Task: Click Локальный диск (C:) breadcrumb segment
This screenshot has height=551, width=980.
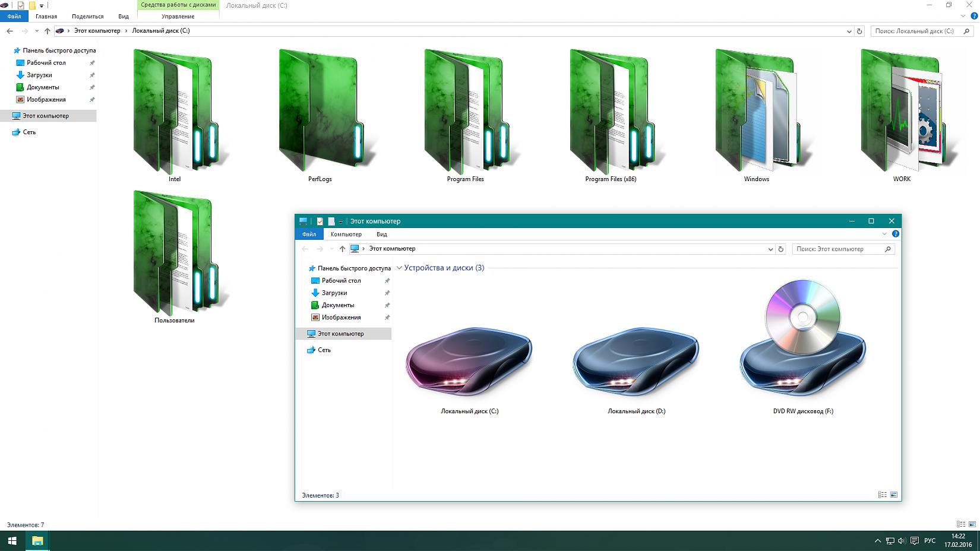Action: (161, 31)
